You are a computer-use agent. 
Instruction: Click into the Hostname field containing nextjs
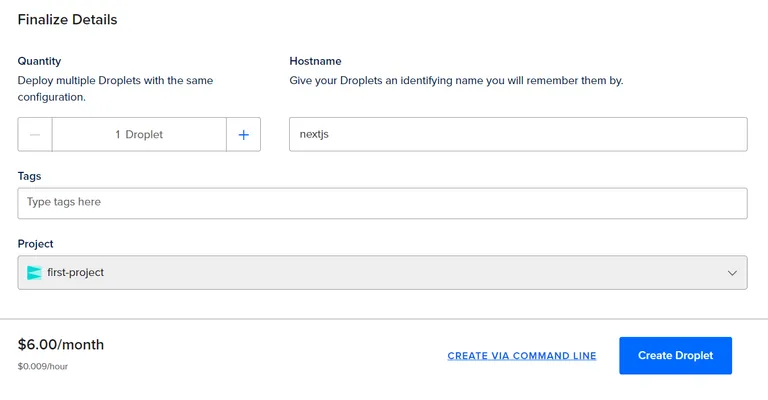(517, 134)
